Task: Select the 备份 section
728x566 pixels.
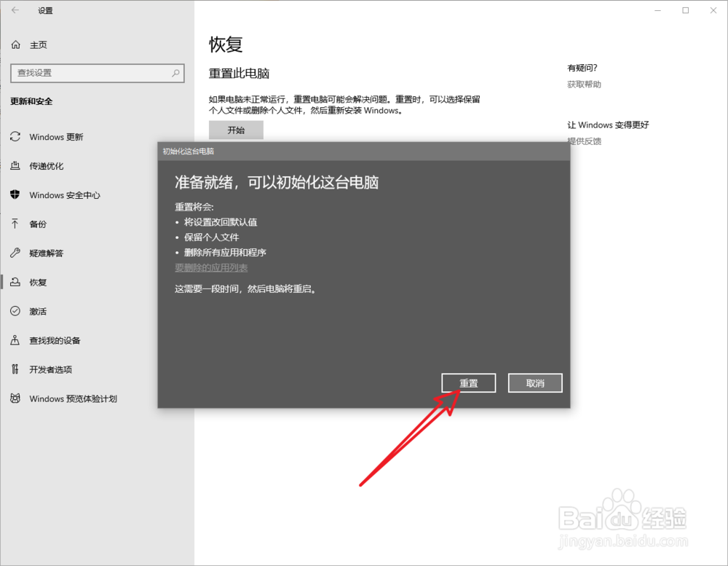Action: click(x=38, y=224)
